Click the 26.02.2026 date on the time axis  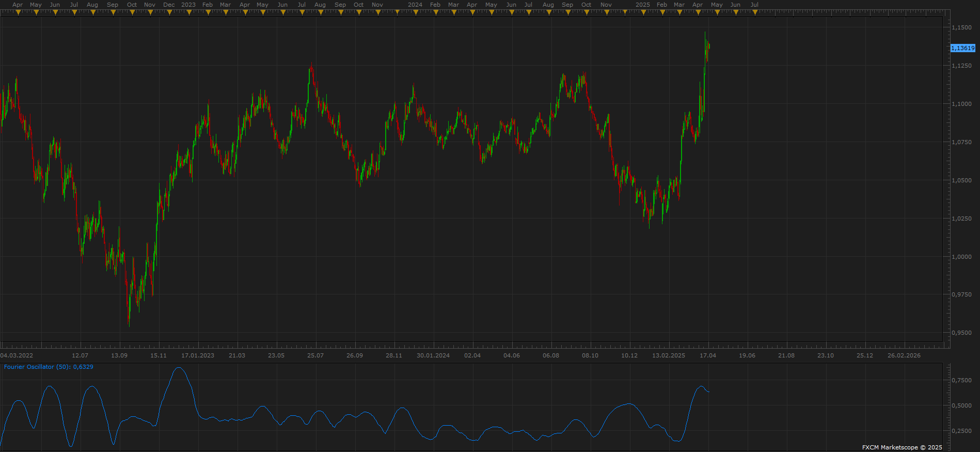[x=904, y=355]
